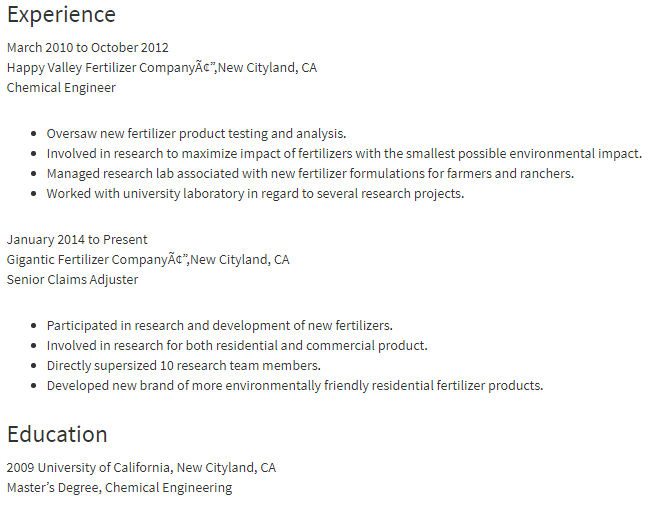Viewport: 661px width, 508px height.
Task: Click the Participated in research and development bullet
Action: [219, 325]
